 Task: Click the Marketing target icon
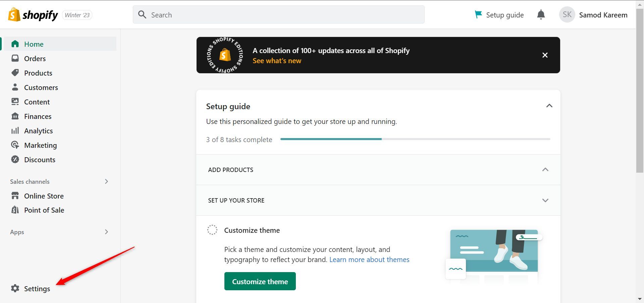click(15, 145)
